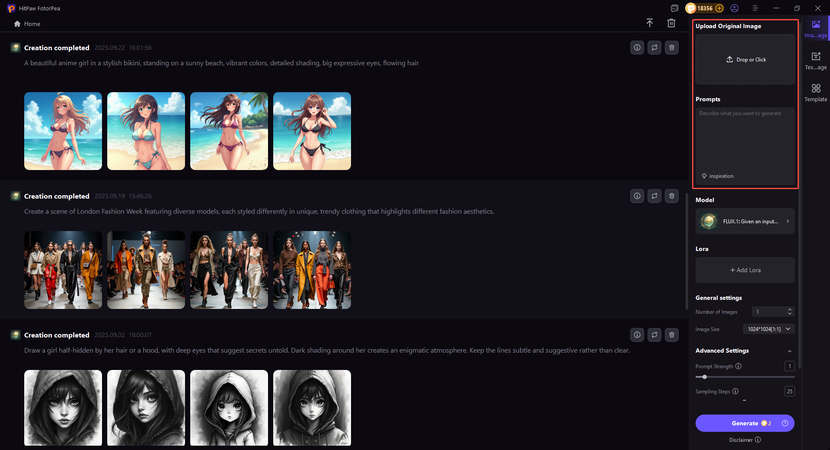Switch to Text to Image tab
This screenshot has width=830, height=450.
coord(816,60)
